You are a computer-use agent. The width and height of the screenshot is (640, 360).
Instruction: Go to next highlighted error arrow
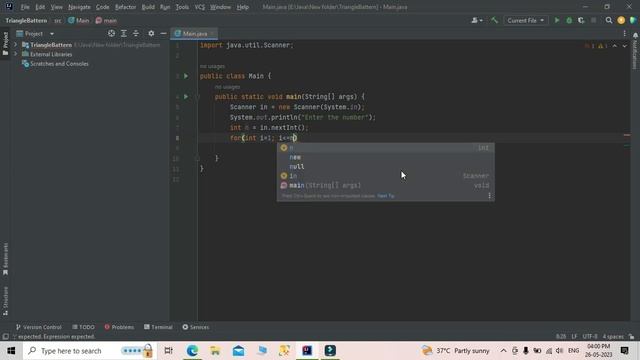[x=624, y=46]
